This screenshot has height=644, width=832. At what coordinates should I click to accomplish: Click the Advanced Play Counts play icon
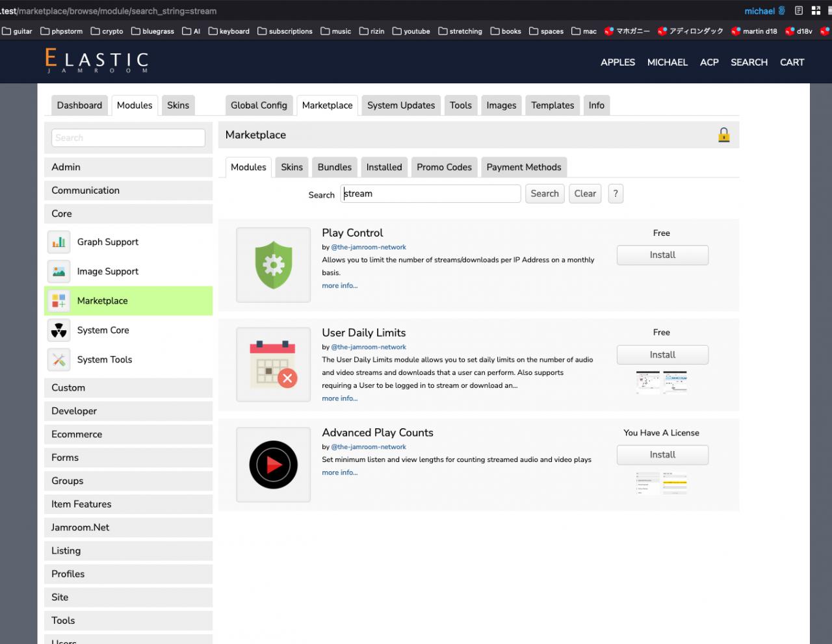click(x=273, y=465)
